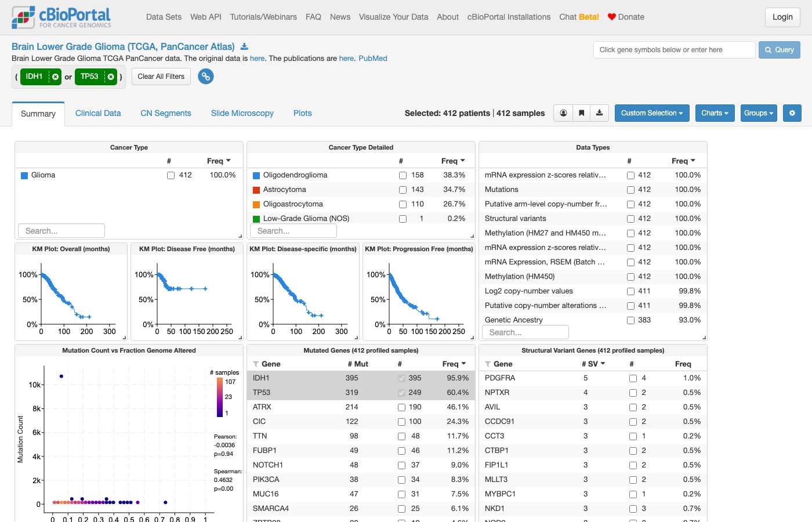Click the shareable link icon beside Clear All Filters
The image size is (812, 522).
206,77
